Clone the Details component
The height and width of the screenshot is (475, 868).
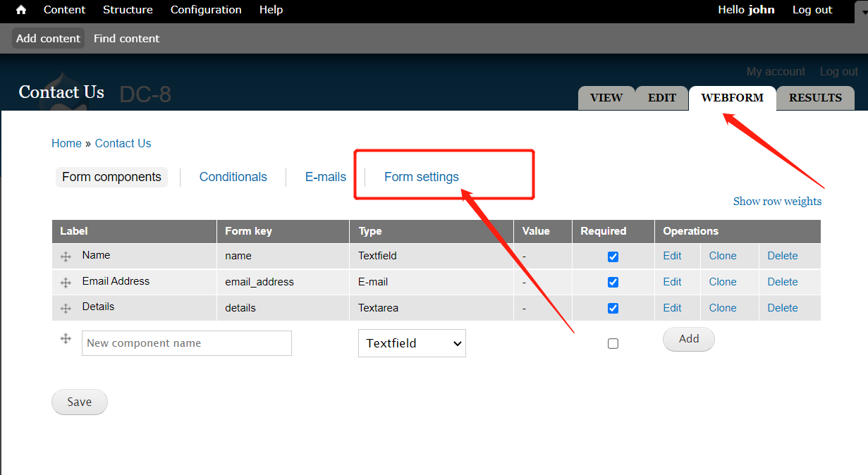[x=723, y=308]
